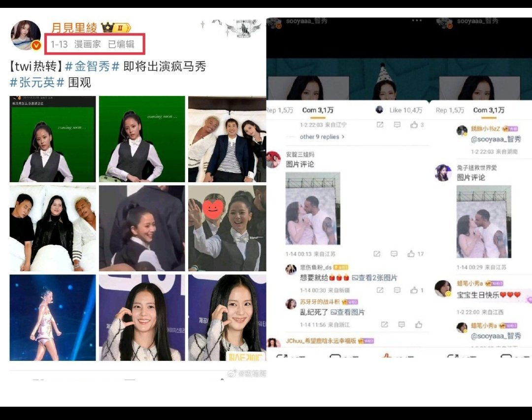This screenshot has height=420, width=532.
Task: Open @sooyaaa_智秀 mention under 绣蛛小书zZ
Action: point(496,139)
